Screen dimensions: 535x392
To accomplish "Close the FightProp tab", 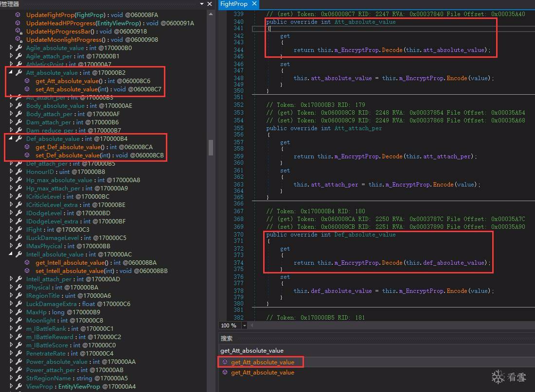I will pos(254,4).
